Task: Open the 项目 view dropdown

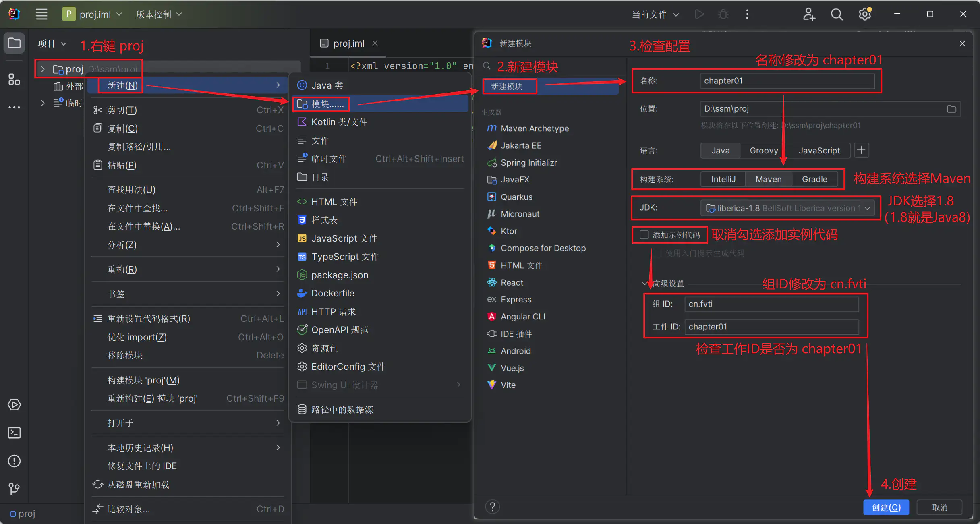Action: [52, 43]
